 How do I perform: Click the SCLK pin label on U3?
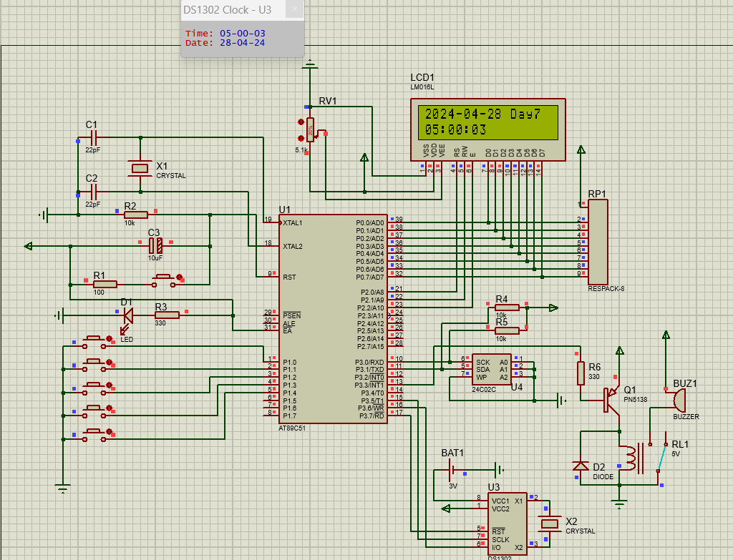tap(500, 539)
